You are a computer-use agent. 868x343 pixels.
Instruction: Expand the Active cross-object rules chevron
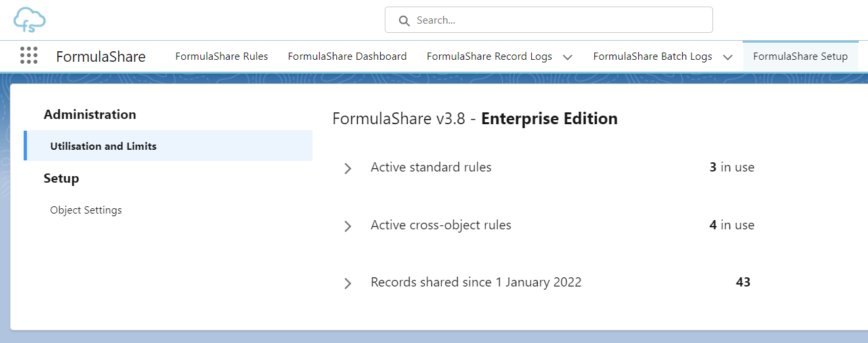click(x=348, y=226)
